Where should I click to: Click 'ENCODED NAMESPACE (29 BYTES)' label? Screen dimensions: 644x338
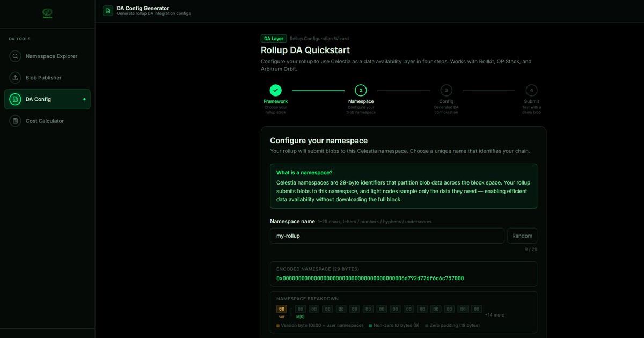(x=318, y=269)
